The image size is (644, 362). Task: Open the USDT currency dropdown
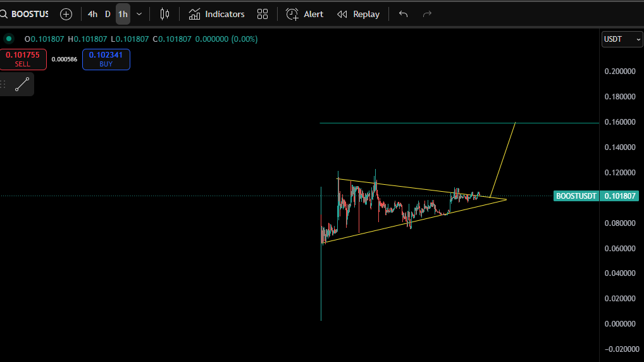622,39
